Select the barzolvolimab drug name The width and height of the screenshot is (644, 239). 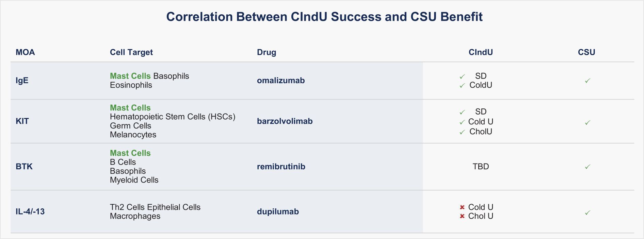click(x=285, y=121)
